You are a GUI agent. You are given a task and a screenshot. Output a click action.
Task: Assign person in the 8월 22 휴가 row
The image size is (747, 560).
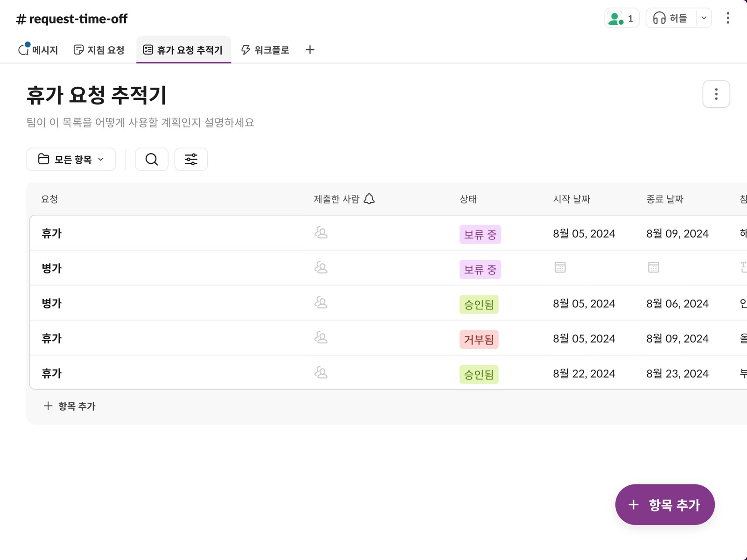(x=321, y=373)
